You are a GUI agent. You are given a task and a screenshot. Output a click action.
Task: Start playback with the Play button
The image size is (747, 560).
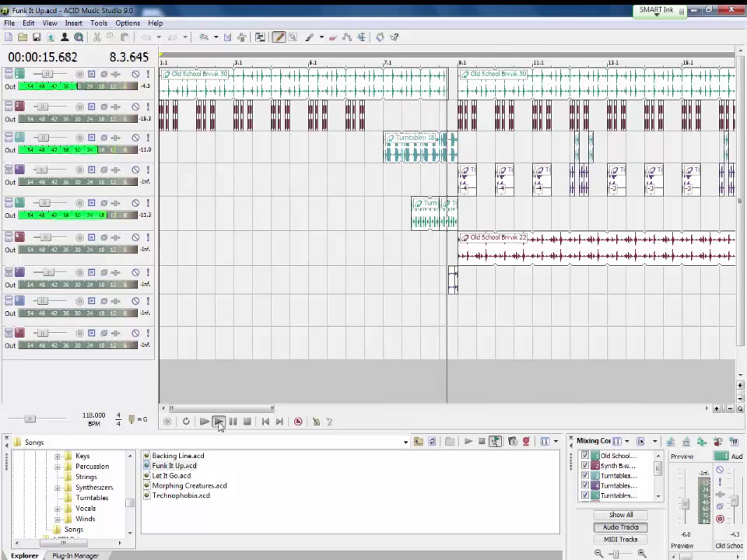pyautogui.click(x=218, y=422)
